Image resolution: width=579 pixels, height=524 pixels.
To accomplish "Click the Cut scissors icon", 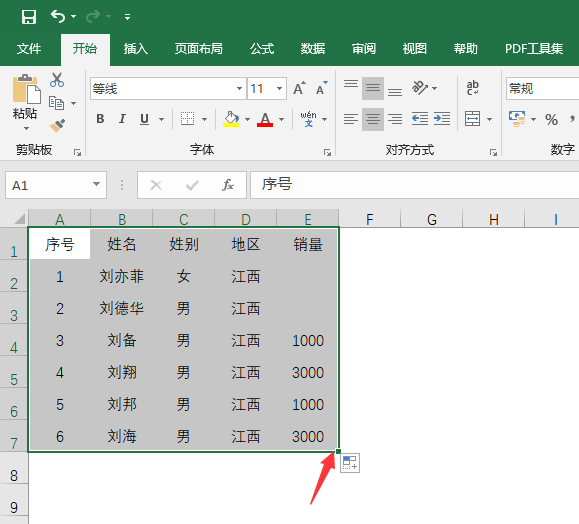I will pyautogui.click(x=57, y=80).
